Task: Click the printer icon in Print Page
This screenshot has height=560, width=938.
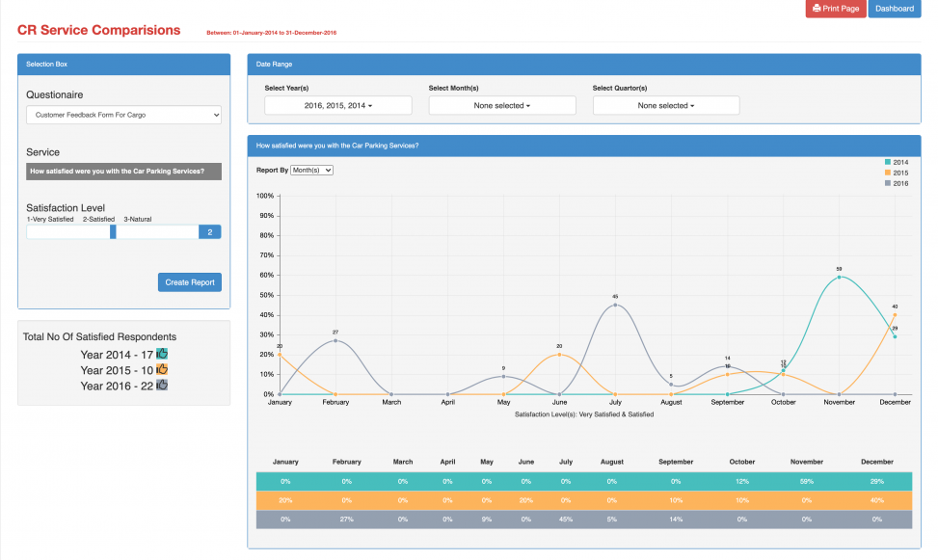Action: click(x=817, y=9)
